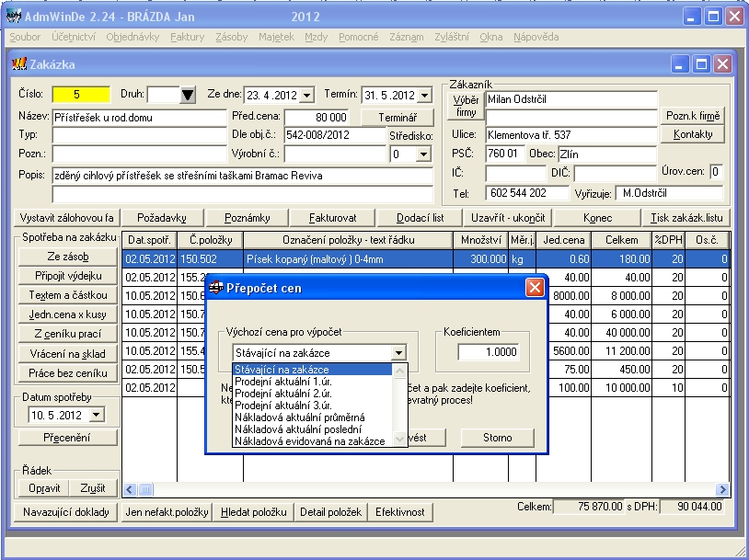Click the Dat.spotř. column header
This screenshot has width=749, height=560.
click(149, 240)
